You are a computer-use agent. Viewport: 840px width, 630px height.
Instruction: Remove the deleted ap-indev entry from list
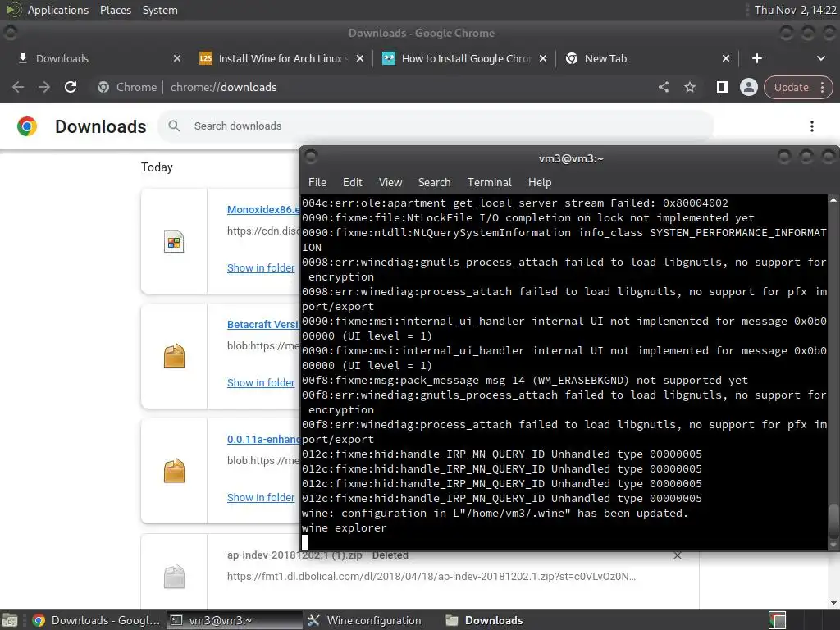pos(677,555)
